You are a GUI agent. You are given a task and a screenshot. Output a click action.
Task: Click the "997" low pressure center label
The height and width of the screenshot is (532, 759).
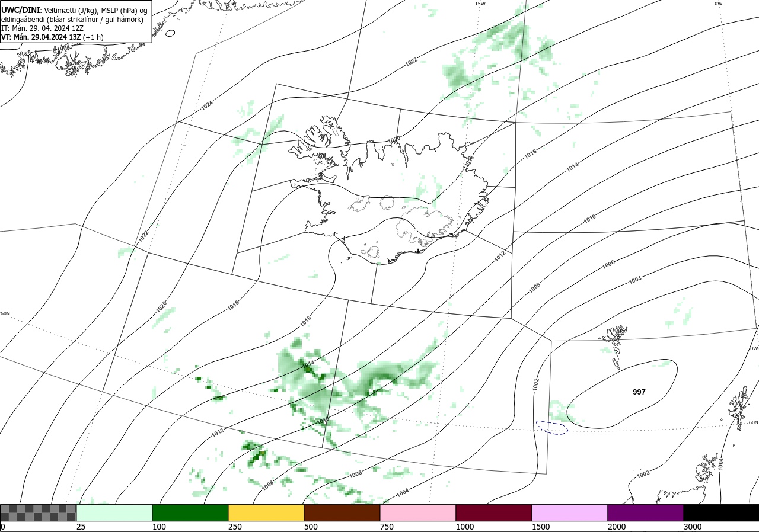click(x=639, y=392)
